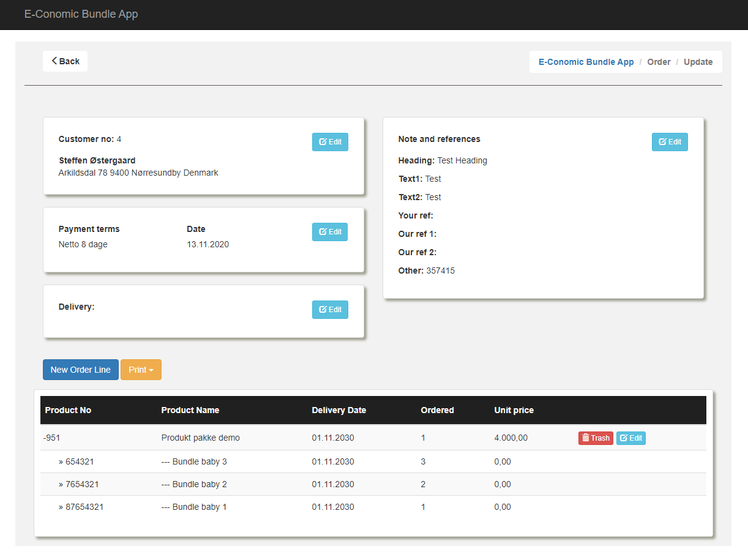Edit the Produkt pakke demo order line

(x=630, y=438)
